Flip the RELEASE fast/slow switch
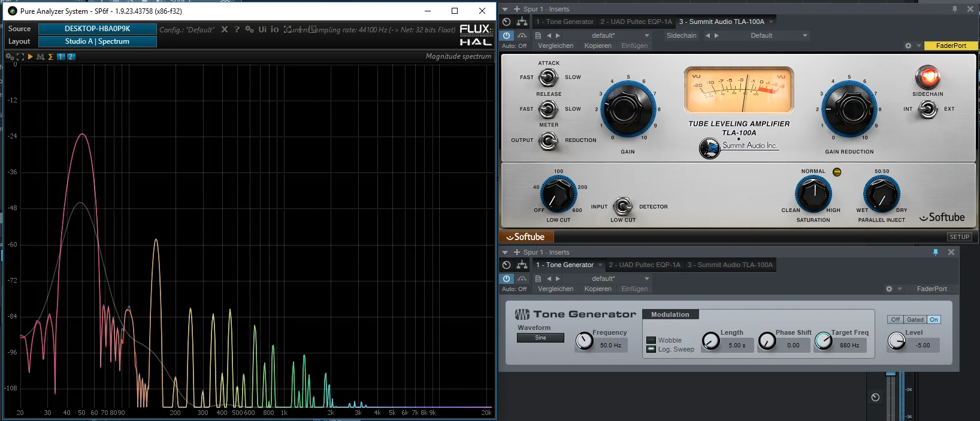The width and height of the screenshot is (980, 421). [x=548, y=109]
